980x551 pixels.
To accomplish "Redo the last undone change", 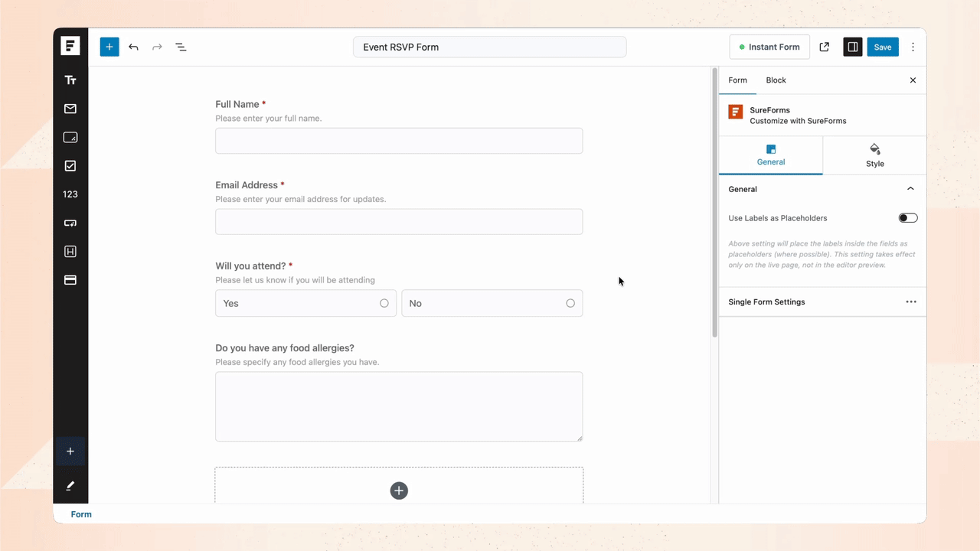I will pos(157,47).
